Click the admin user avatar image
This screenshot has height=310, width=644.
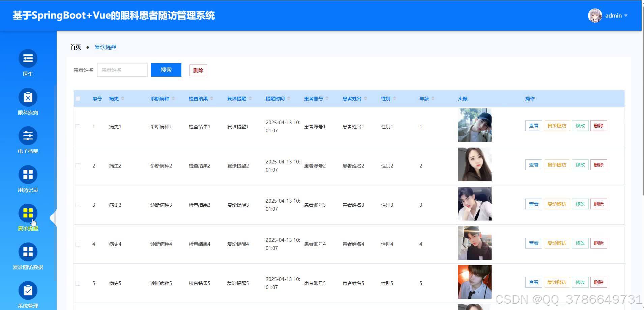(595, 15)
